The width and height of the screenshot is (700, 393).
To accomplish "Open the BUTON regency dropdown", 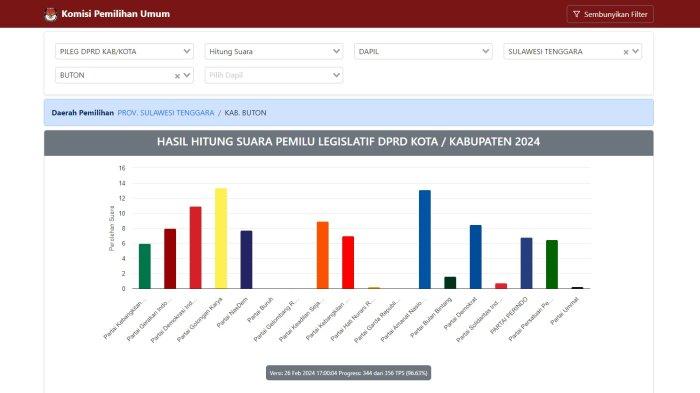I will (124, 75).
